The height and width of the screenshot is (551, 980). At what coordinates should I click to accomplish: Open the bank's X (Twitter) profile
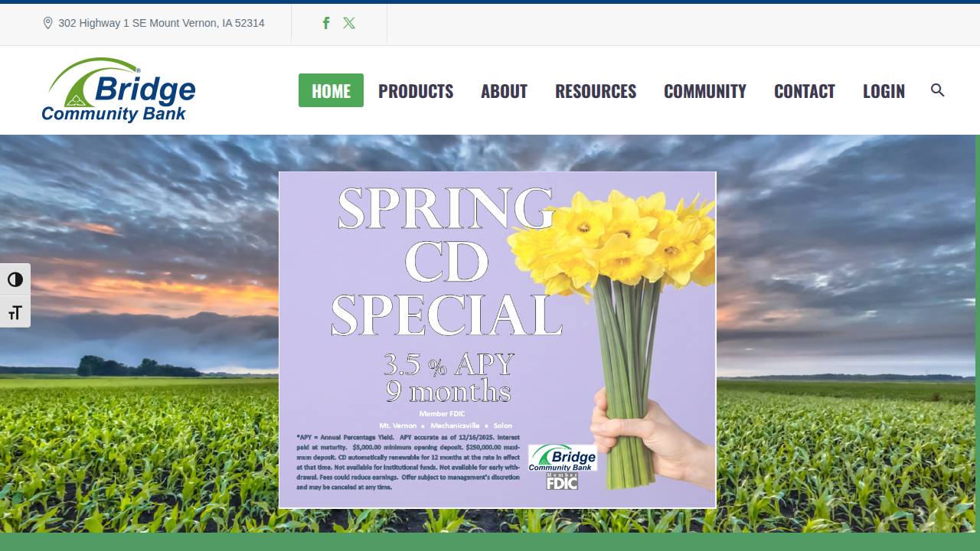coord(349,23)
